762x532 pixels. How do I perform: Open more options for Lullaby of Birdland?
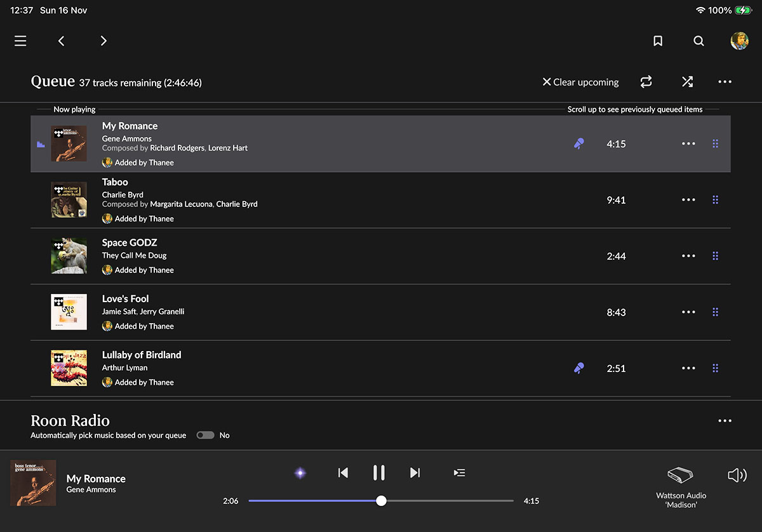pos(688,368)
